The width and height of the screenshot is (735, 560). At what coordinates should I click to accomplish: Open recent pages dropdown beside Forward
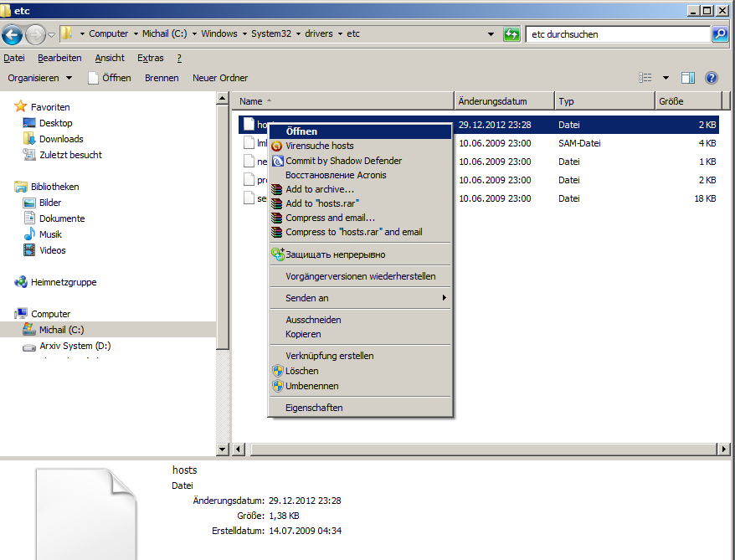click(52, 34)
